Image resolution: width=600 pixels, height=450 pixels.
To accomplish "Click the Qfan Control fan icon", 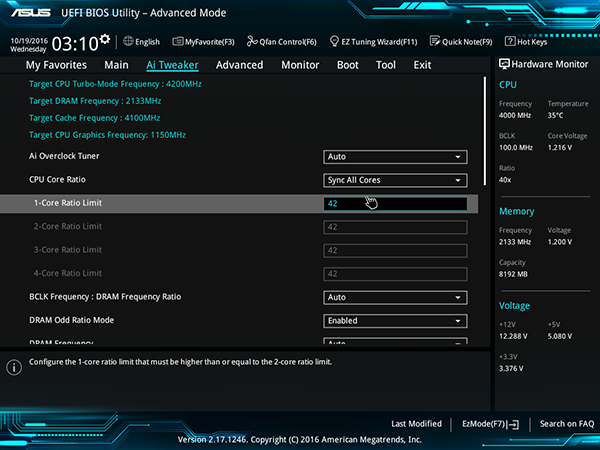I will click(x=252, y=41).
